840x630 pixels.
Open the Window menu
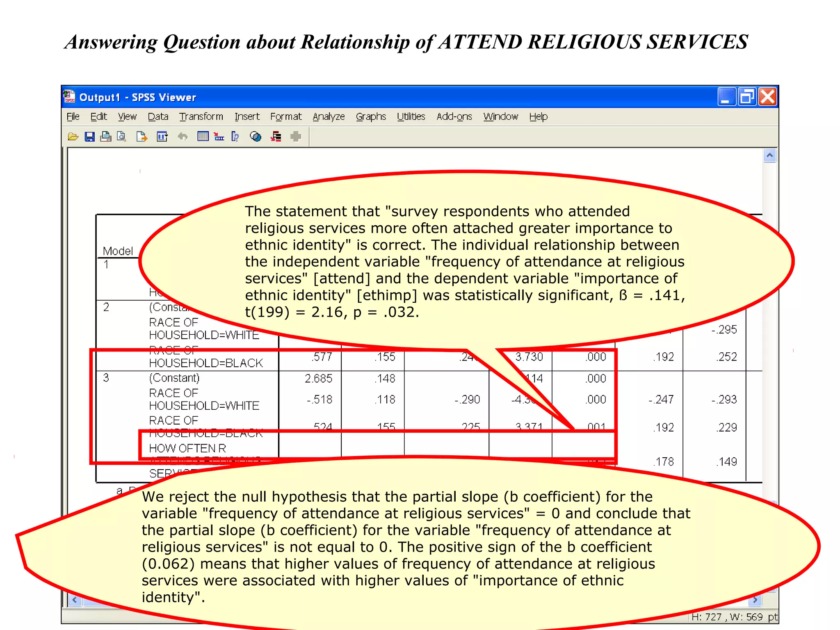tap(500, 116)
